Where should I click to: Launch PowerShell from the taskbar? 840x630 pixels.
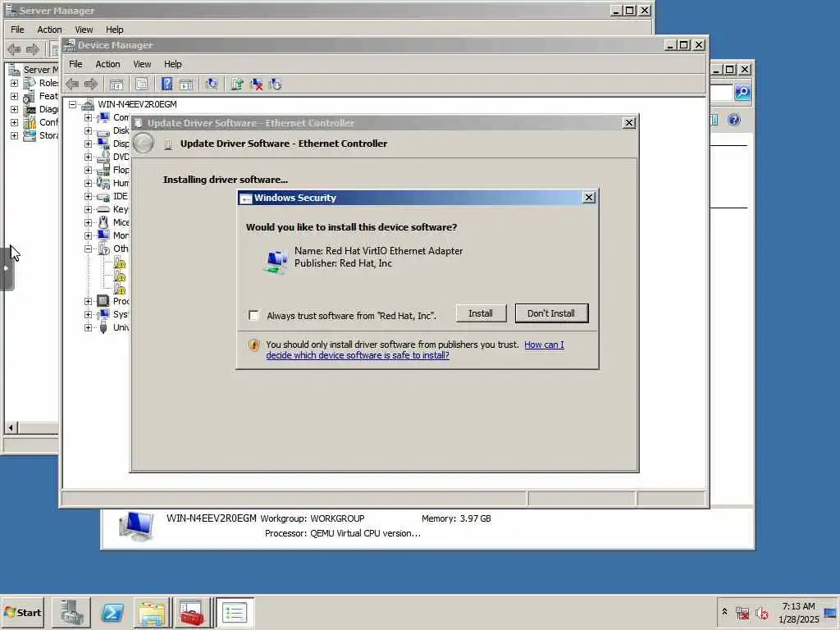click(112, 612)
